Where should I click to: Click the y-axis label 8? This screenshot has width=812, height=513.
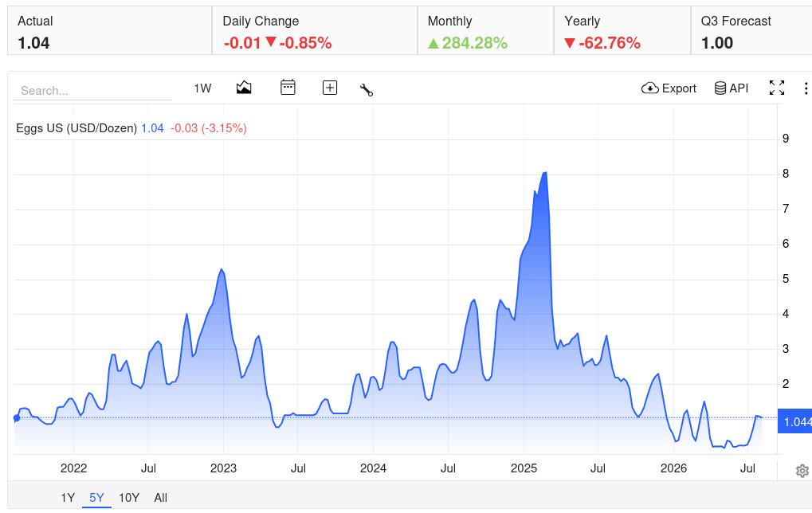pyautogui.click(x=786, y=174)
